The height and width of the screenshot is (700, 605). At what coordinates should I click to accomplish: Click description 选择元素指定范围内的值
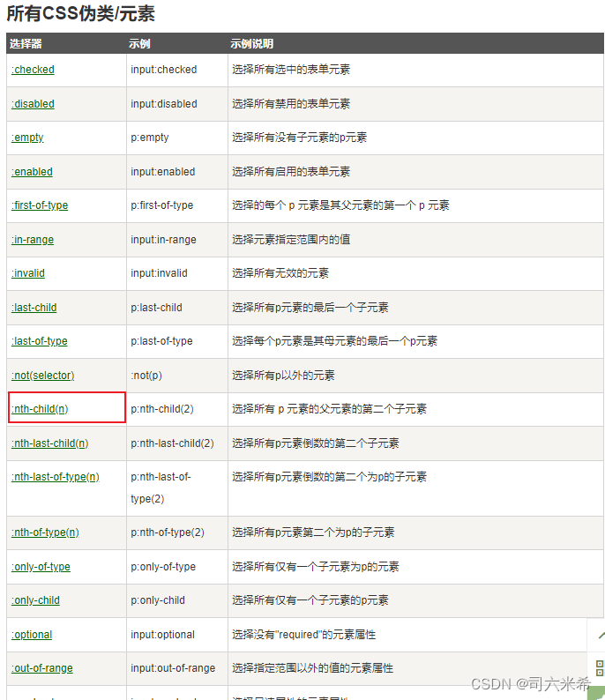(291, 240)
